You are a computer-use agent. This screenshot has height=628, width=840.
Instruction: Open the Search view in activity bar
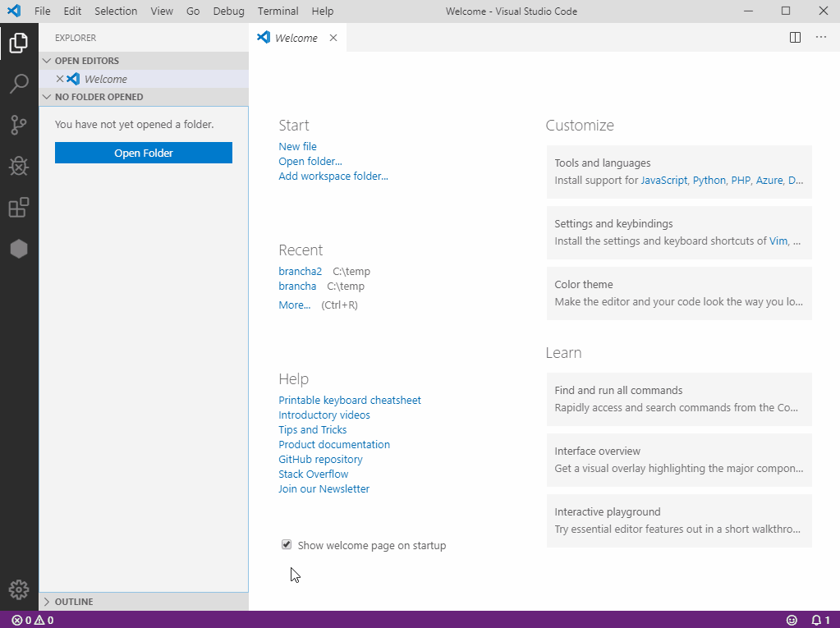tap(19, 83)
